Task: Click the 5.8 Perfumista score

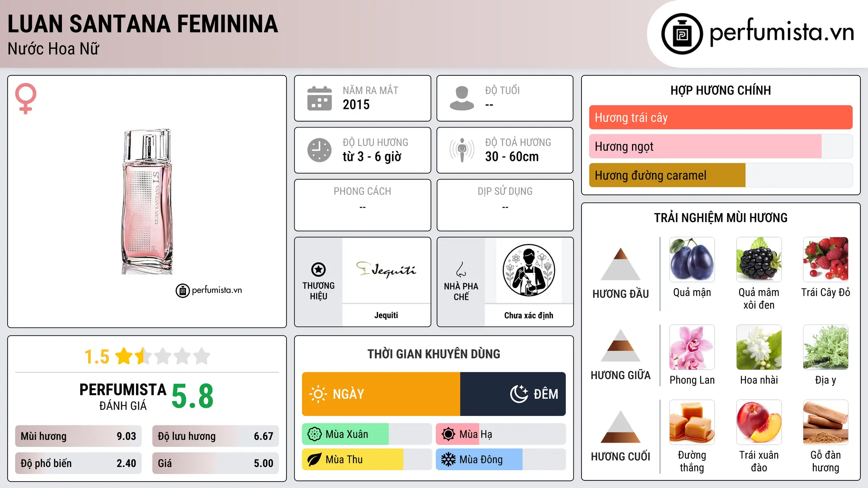Action: tap(192, 396)
